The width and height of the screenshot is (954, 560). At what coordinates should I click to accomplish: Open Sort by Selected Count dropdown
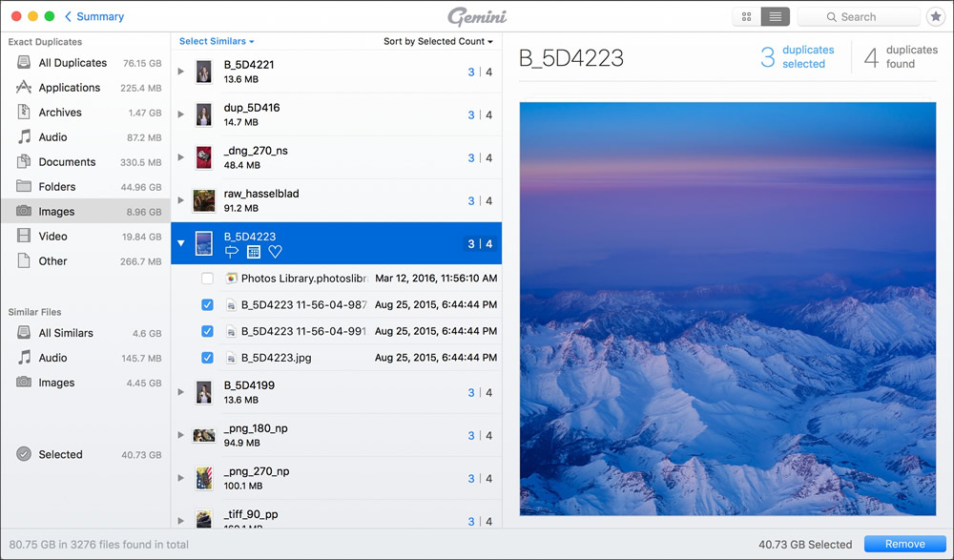click(x=438, y=42)
